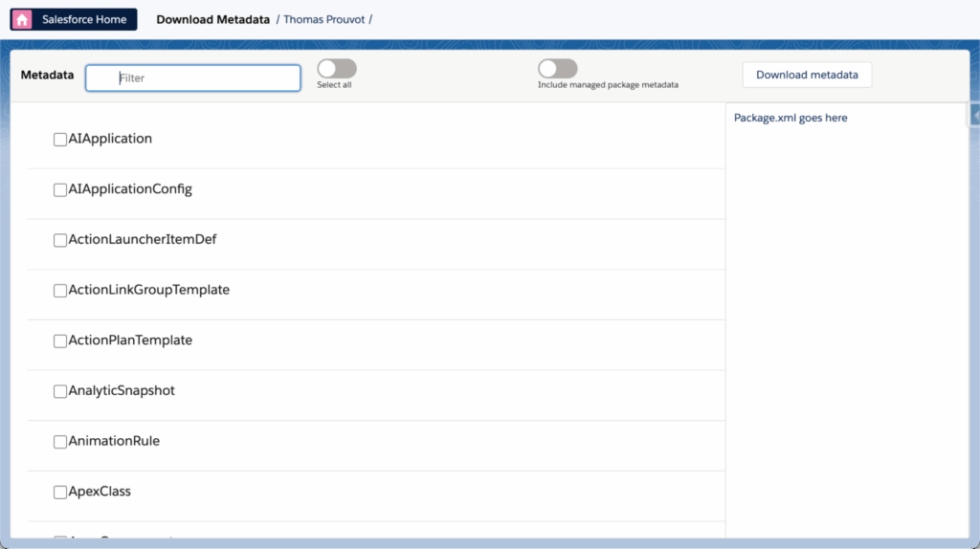
Task: Check the AIApplication checkbox
Action: (x=60, y=140)
